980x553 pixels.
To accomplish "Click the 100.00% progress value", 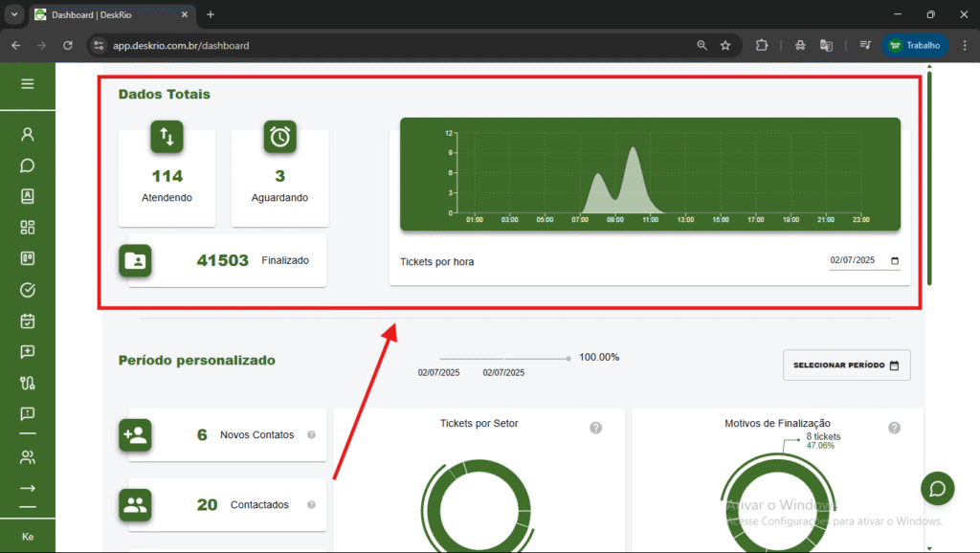I will tap(599, 358).
